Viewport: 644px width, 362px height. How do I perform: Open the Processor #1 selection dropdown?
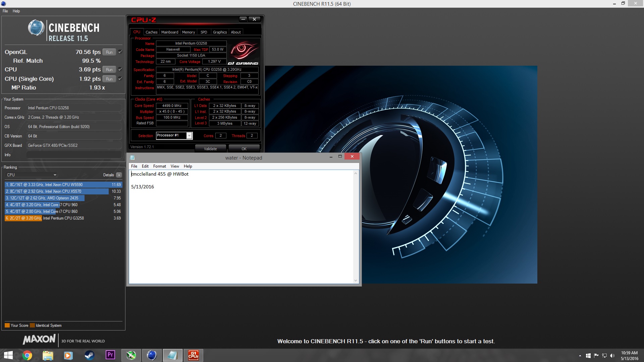(x=174, y=135)
